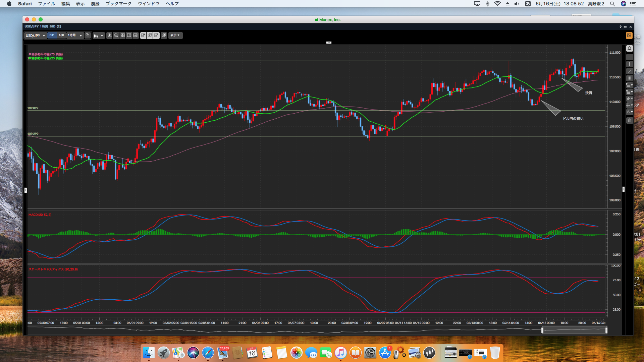Select the horizontal line drawing tool
This screenshot has width=644, height=362.
coord(630,57)
